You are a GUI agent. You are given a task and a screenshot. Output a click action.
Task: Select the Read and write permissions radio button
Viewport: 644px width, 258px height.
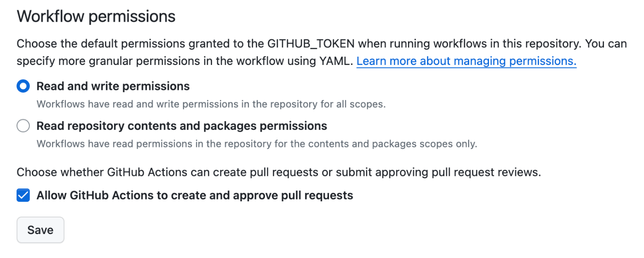click(x=23, y=86)
